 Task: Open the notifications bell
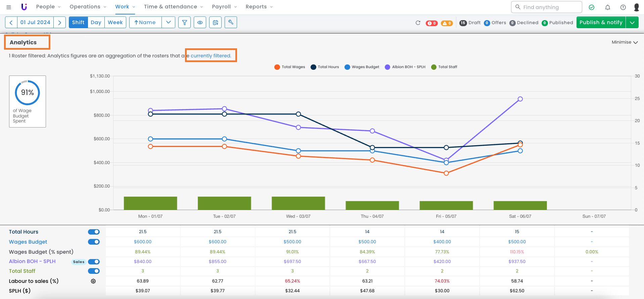[607, 7]
